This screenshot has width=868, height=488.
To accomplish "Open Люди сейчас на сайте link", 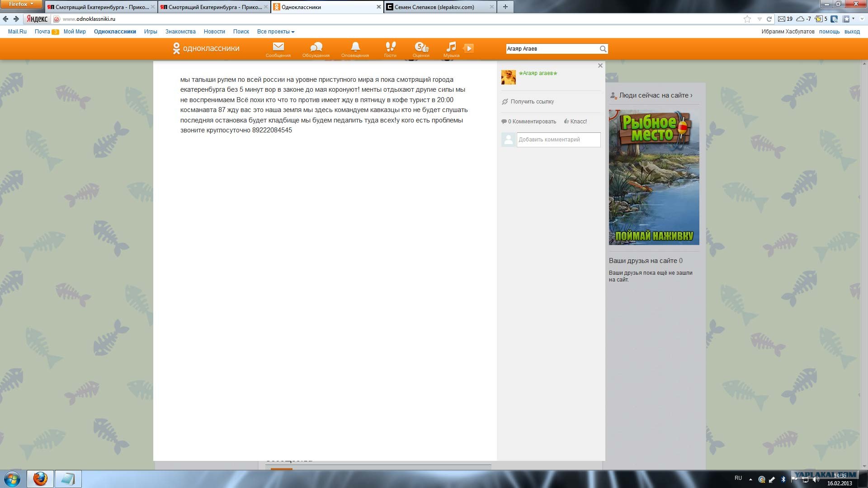I will click(x=656, y=95).
